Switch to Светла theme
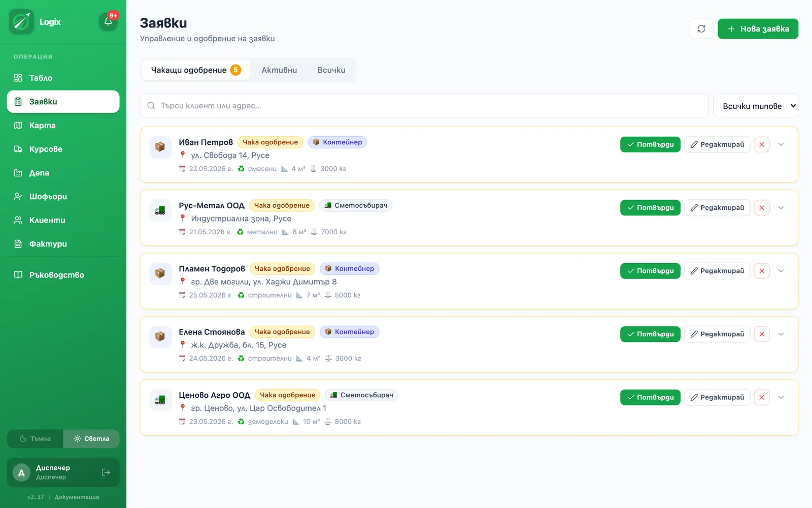Screen dimensions: 812x508 coord(91,439)
